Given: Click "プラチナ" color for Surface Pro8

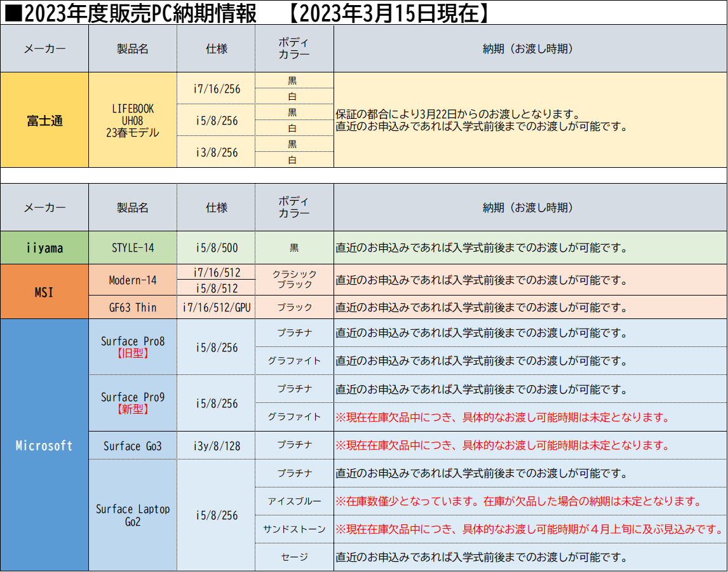Looking at the screenshot, I should click(x=294, y=332).
